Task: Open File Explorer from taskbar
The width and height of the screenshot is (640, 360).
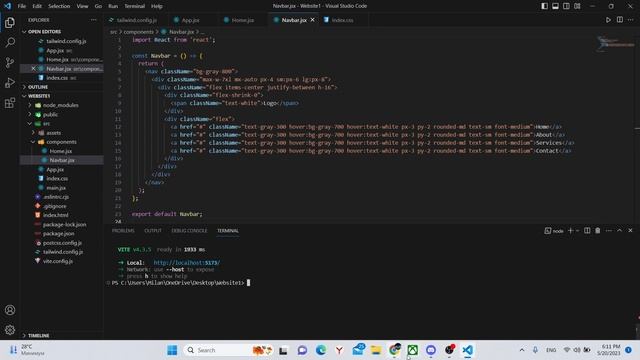Action: (x=376, y=350)
